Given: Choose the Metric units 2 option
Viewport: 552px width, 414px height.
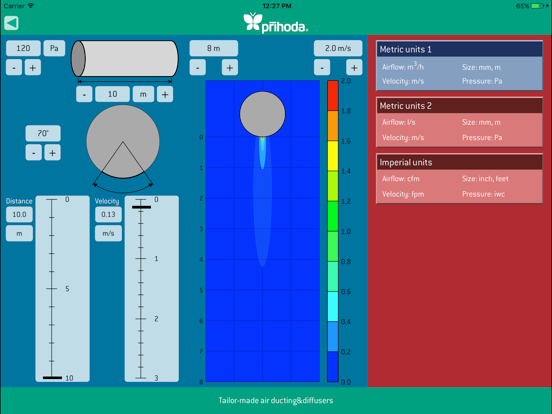Looking at the screenshot, I should 459,122.
